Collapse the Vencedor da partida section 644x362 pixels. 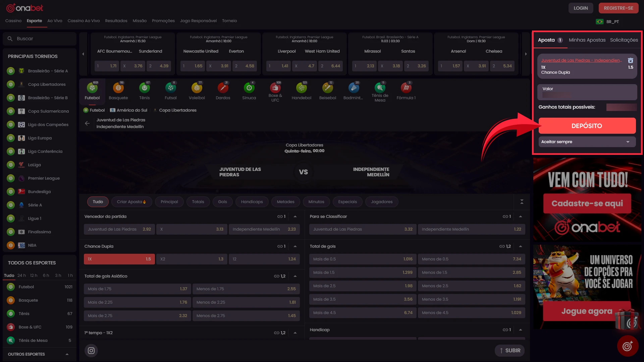295,217
